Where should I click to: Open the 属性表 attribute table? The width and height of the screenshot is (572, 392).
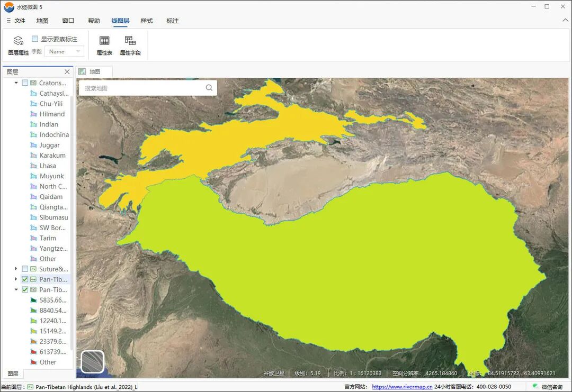coord(104,45)
